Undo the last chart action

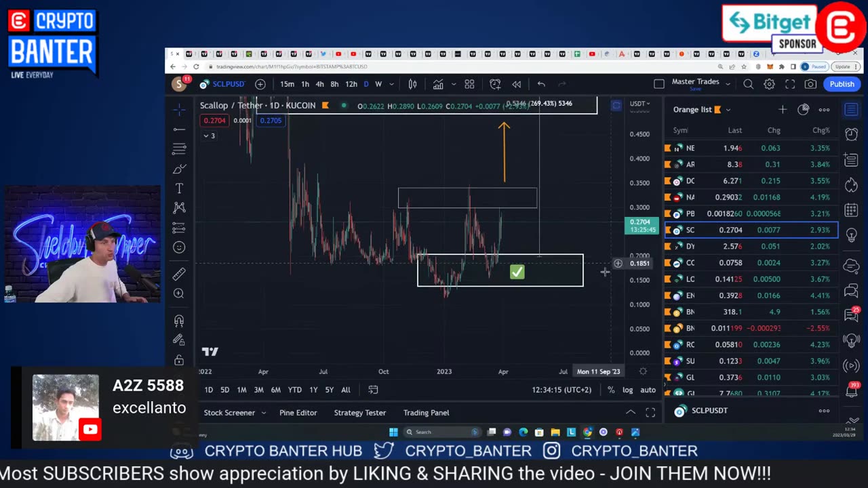click(541, 84)
